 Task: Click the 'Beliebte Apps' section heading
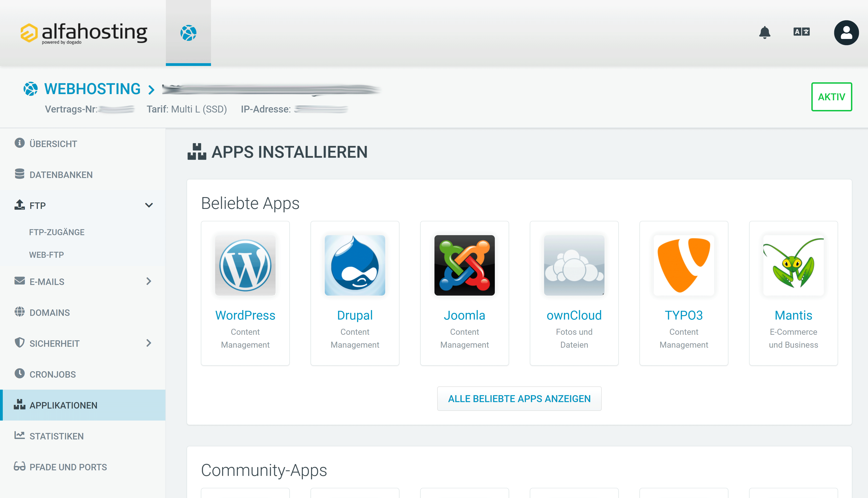pos(250,203)
